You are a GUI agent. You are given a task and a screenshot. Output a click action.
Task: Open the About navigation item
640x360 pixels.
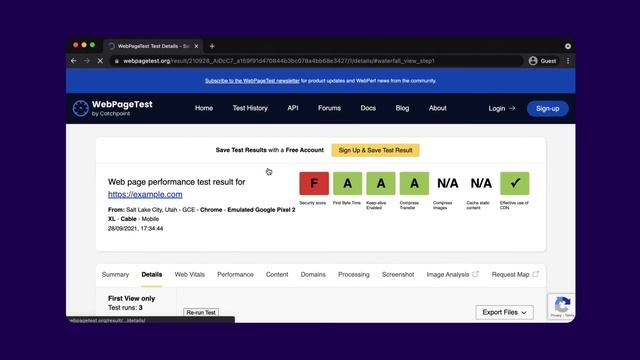[x=438, y=108]
